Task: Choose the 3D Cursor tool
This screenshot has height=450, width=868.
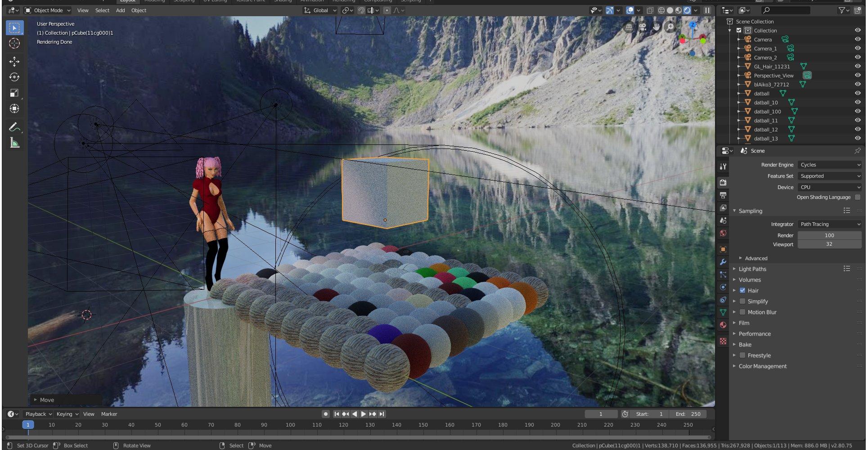Action: click(x=14, y=43)
